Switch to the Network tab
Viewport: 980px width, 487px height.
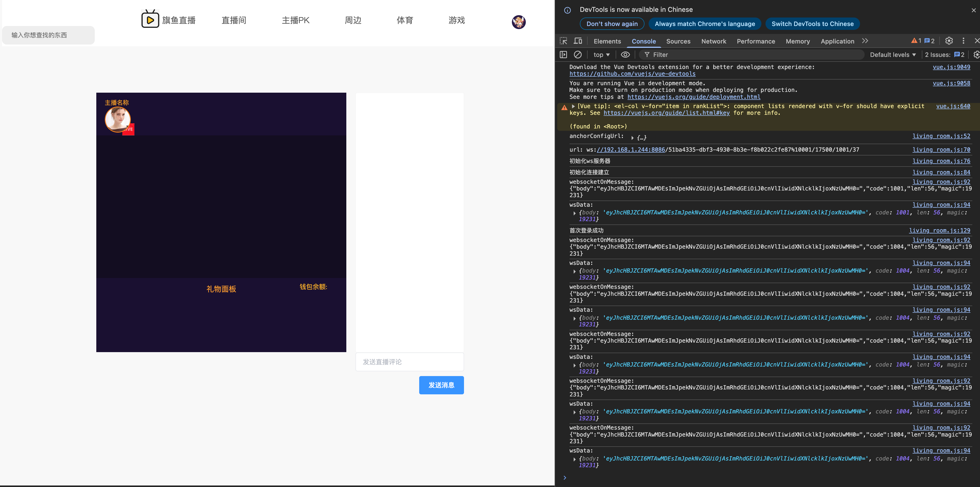[714, 41]
